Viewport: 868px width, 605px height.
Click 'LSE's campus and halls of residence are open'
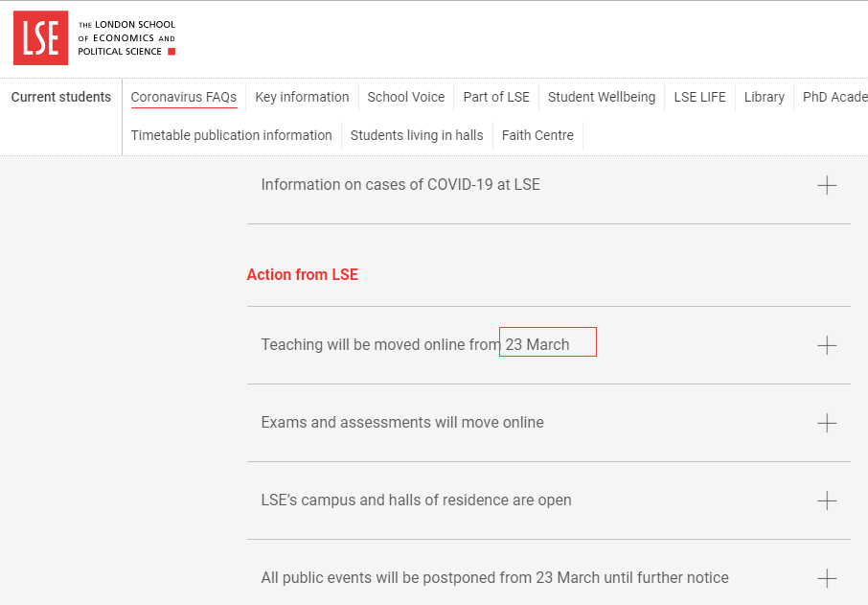[417, 500]
